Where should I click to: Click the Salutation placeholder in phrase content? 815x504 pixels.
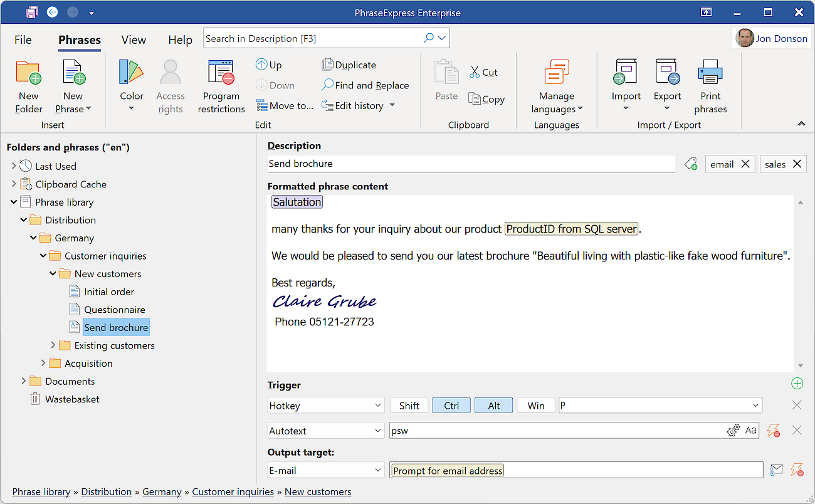[x=297, y=202]
